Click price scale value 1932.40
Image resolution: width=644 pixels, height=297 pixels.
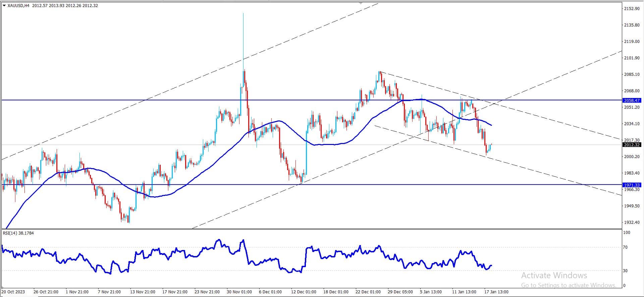pos(632,222)
